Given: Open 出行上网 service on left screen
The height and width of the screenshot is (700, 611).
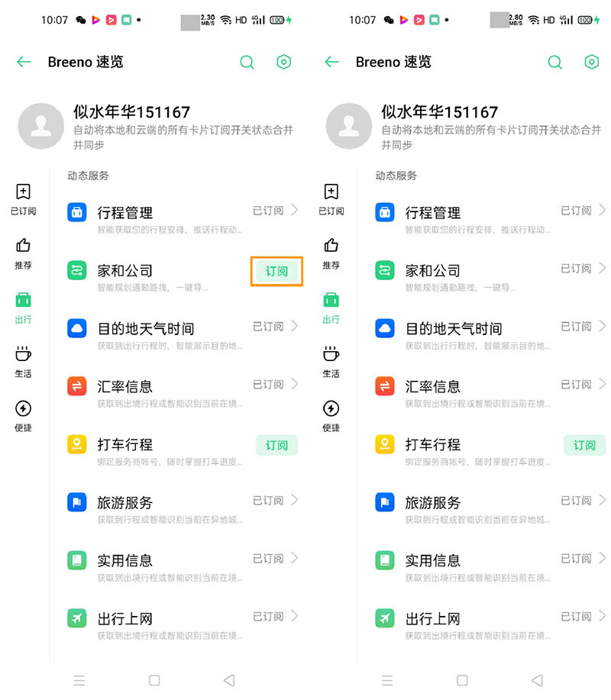Looking at the screenshot, I should (183, 624).
